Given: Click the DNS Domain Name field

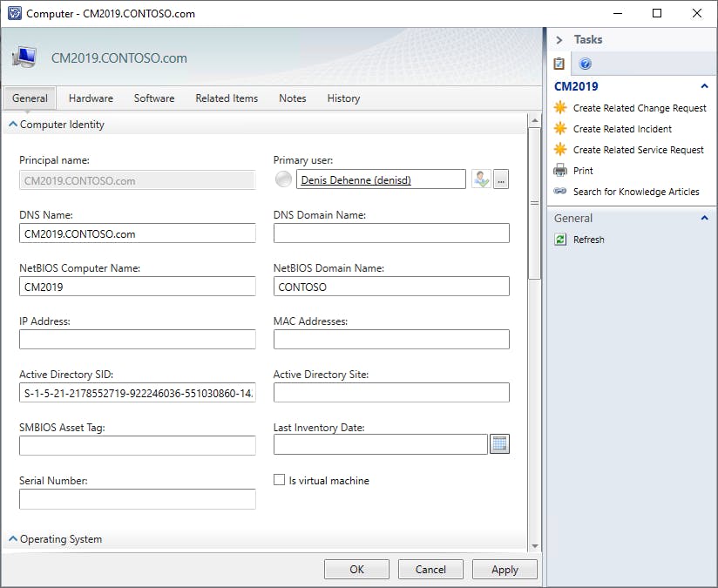Looking at the screenshot, I should click(x=391, y=233).
